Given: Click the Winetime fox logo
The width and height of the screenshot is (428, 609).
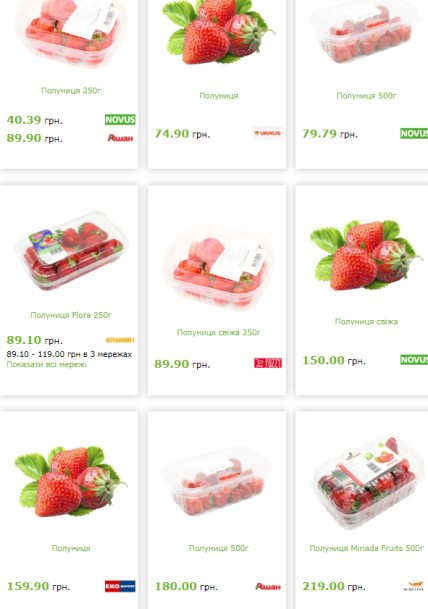Looking at the screenshot, I should pyautogui.click(x=414, y=586).
